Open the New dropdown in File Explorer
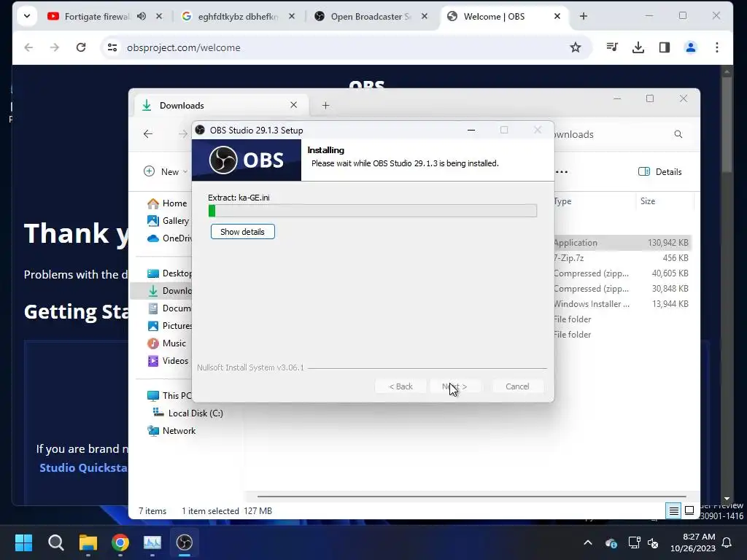The width and height of the screenshot is (747, 560). click(166, 172)
